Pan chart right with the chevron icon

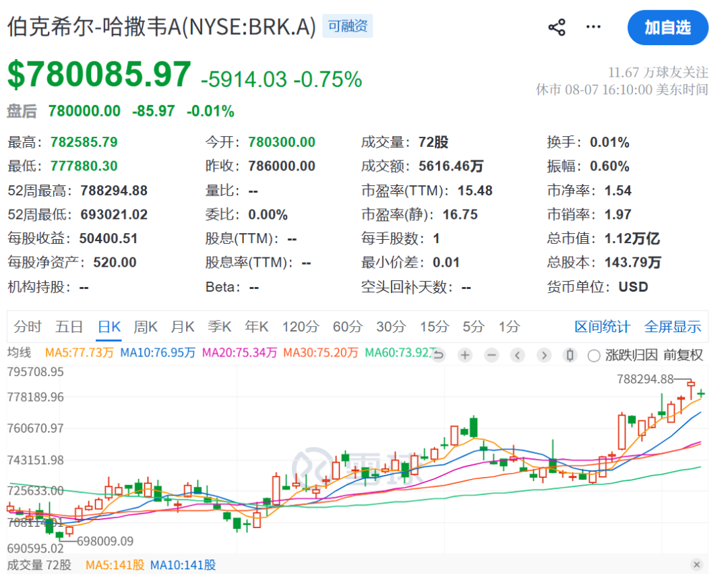[544, 356]
